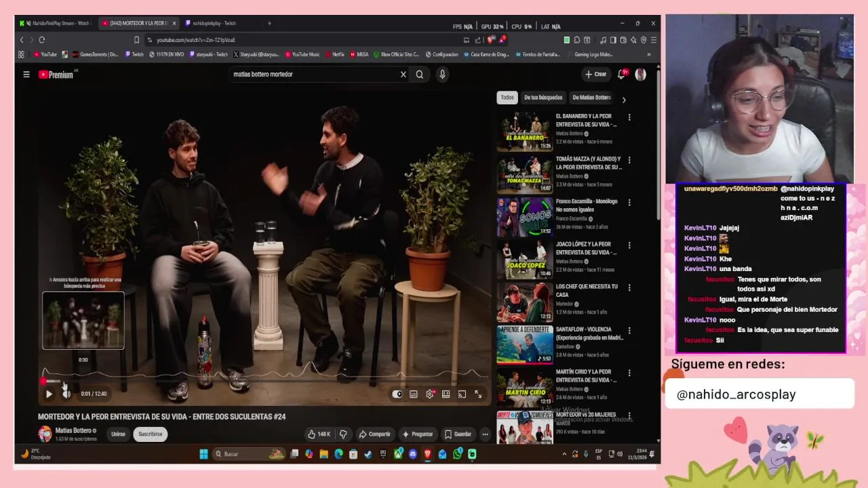Open the MEGA bookmark
Image resolution: width=868 pixels, height=488 pixels.
359,54
